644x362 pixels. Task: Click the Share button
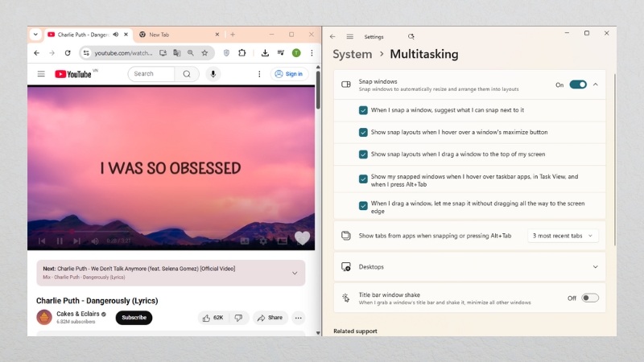point(270,318)
